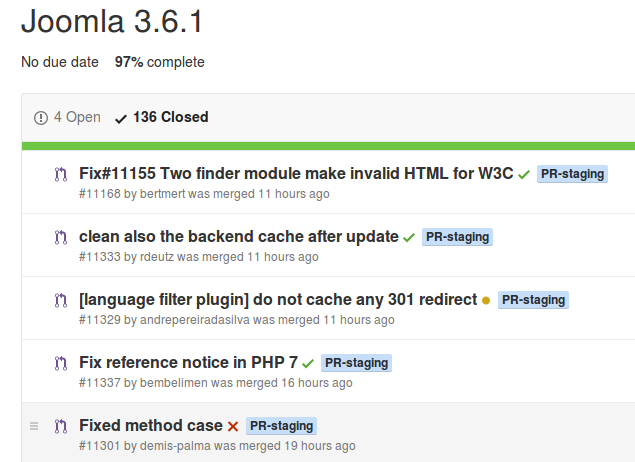Open the Fix#11155 Two finder module pull request

tap(296, 174)
